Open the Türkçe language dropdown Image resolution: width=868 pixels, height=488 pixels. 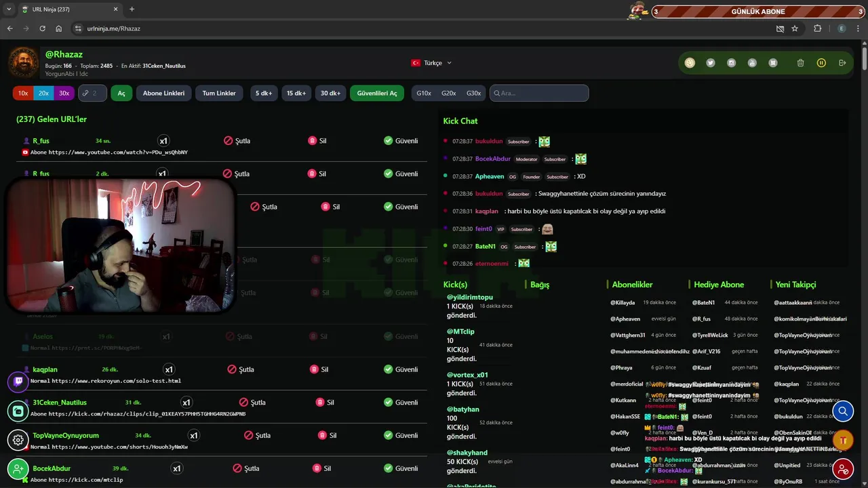431,63
